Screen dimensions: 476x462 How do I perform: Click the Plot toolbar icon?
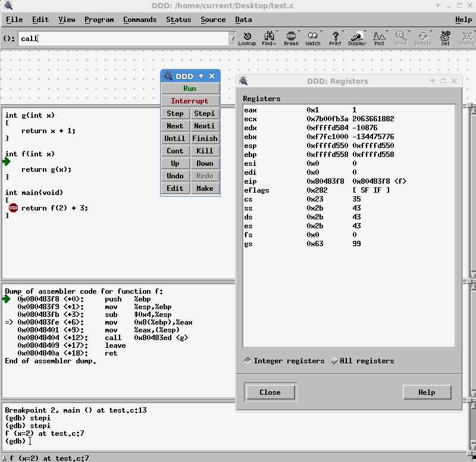coord(379,39)
